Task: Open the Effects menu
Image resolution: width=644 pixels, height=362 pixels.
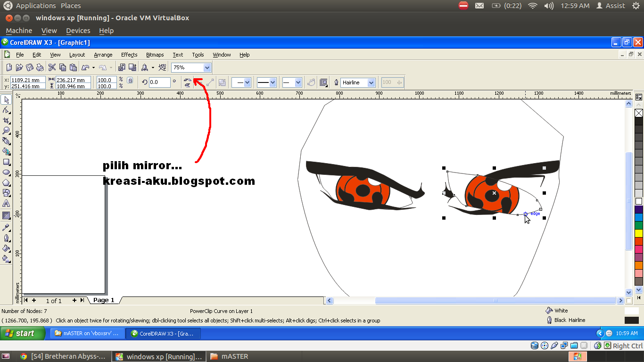Action: coord(129,55)
